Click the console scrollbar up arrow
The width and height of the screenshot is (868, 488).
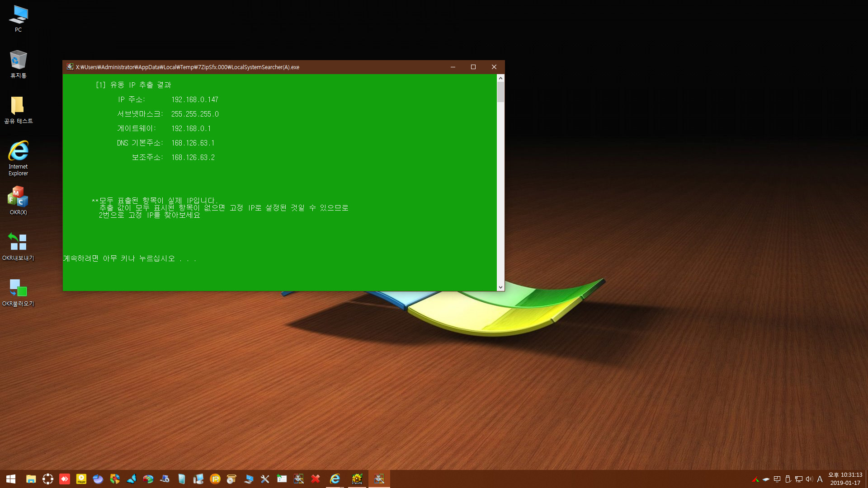(x=500, y=78)
